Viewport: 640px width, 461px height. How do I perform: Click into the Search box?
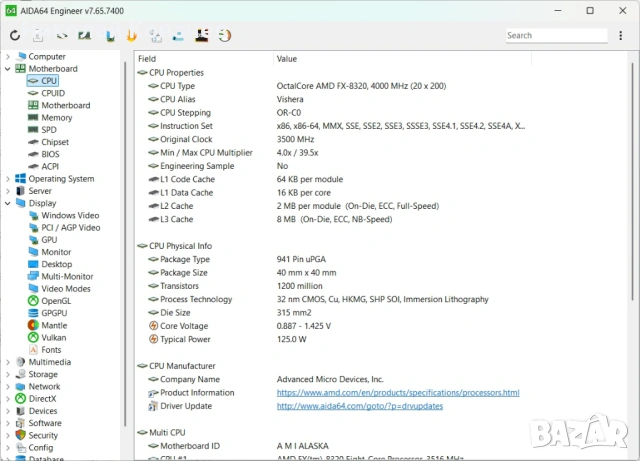tap(555, 36)
